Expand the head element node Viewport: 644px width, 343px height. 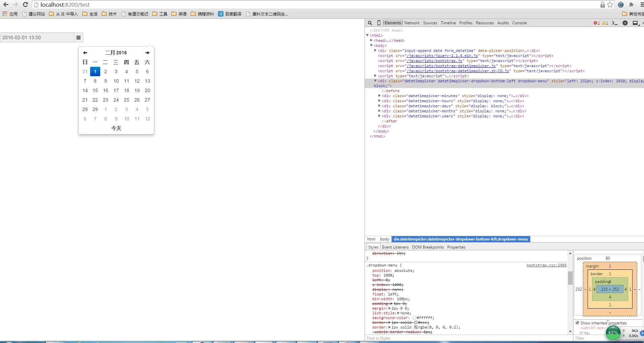[371, 40]
